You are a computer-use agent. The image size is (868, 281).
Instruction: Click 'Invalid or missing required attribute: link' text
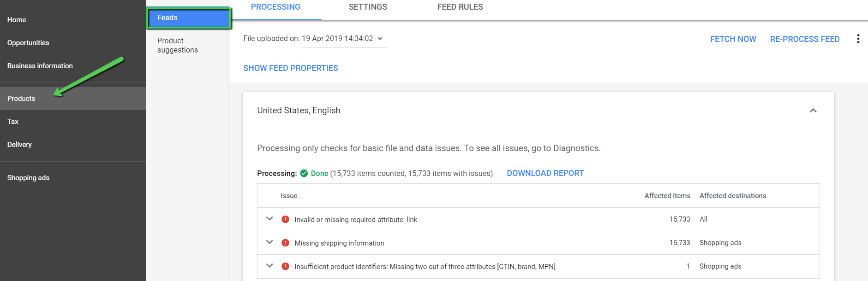tap(356, 220)
